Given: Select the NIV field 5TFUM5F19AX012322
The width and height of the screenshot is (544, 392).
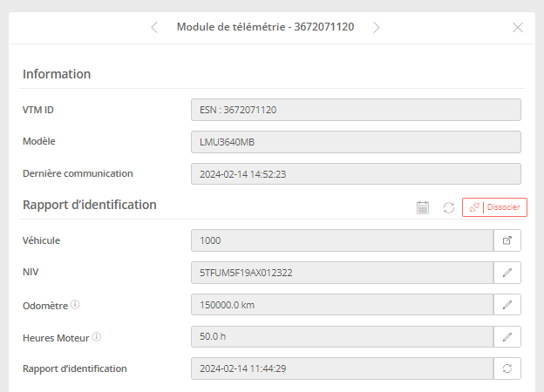Looking at the screenshot, I should coord(342,273).
